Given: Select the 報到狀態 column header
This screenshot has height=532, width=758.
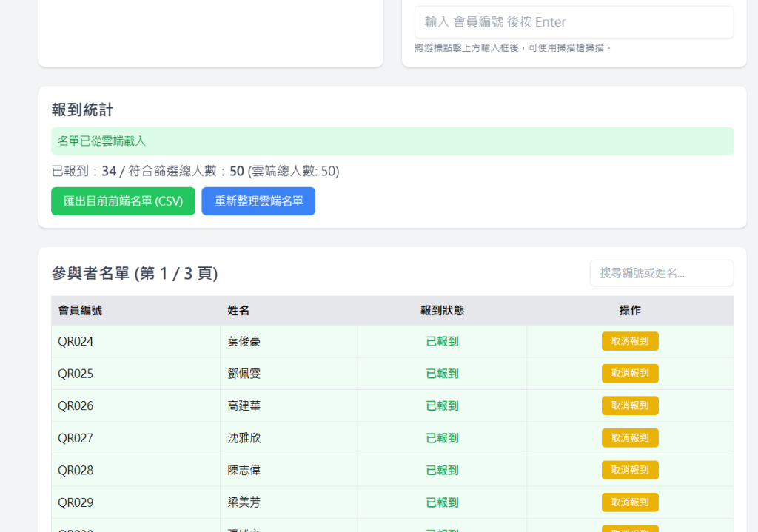Looking at the screenshot, I should 442,311.
